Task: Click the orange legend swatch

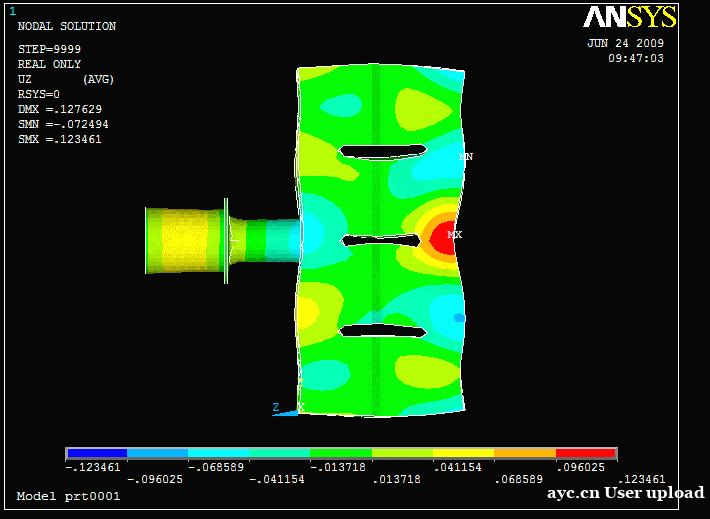Action: pos(525,454)
